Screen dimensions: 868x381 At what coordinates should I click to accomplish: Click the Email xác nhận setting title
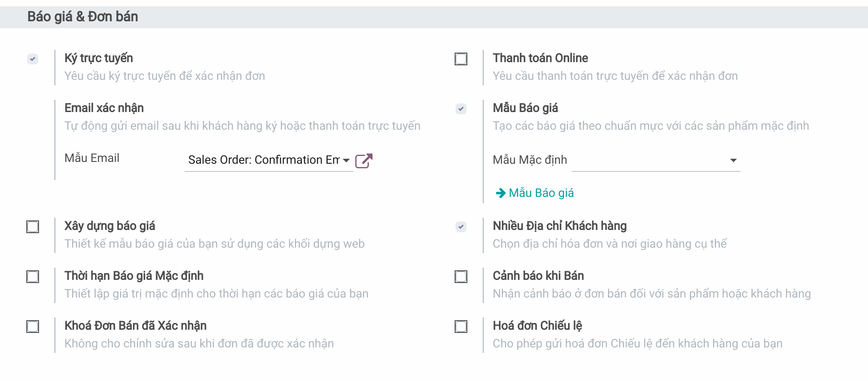[x=104, y=108]
